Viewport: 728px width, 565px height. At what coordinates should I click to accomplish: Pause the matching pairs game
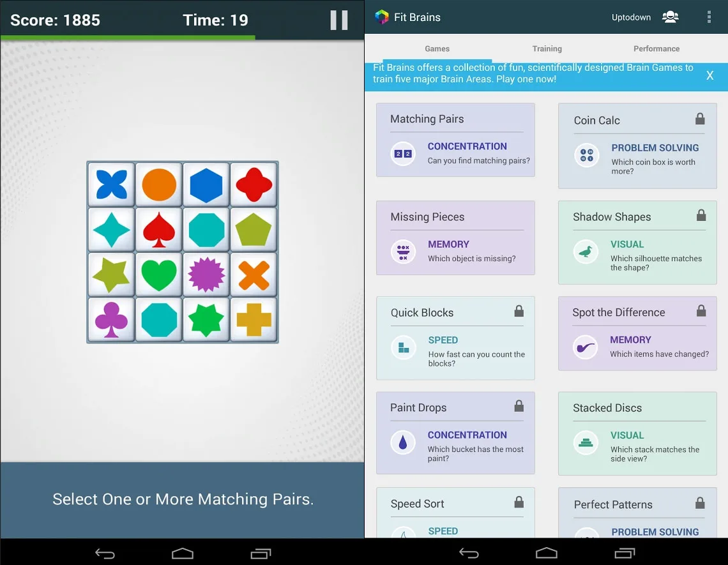coord(338,20)
